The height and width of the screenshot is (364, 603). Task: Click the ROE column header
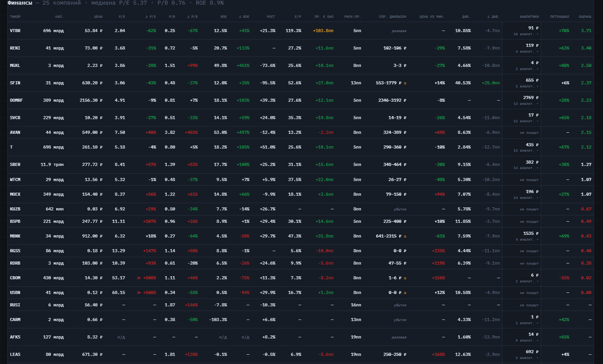(x=224, y=17)
